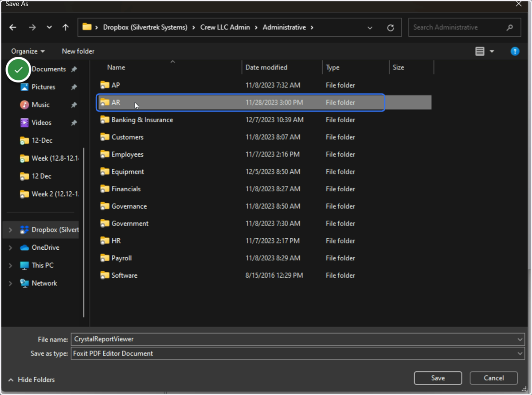Select the AR folder icon
This screenshot has height=395, width=532.
[x=105, y=102]
